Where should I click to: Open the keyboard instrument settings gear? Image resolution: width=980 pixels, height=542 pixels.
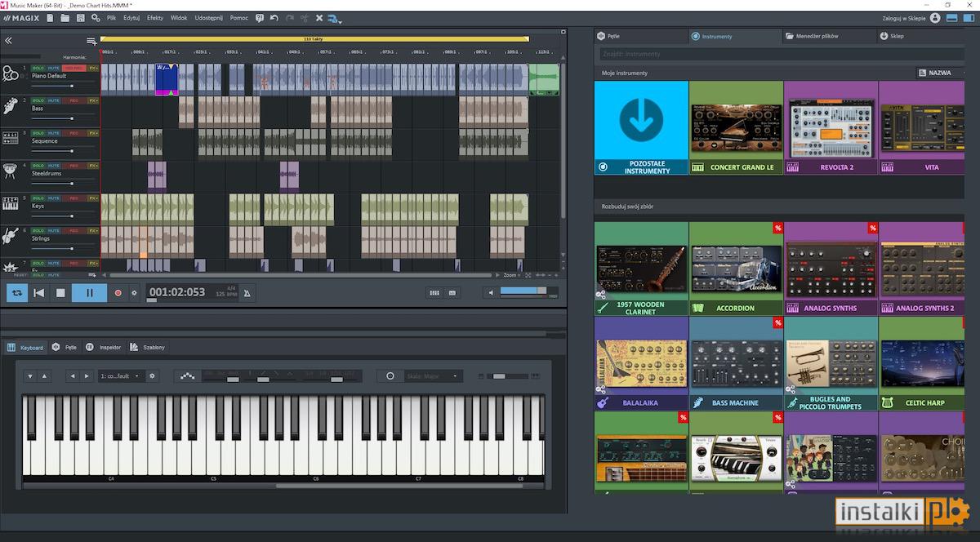pos(152,375)
